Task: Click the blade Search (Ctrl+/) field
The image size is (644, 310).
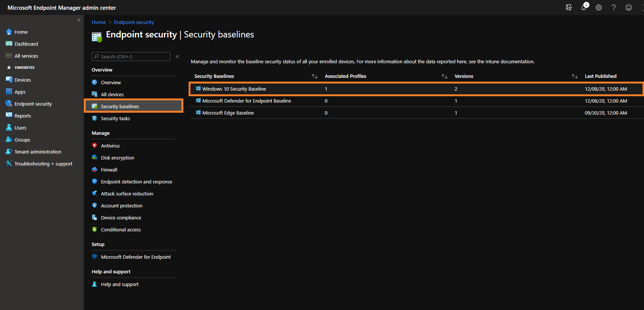Action: 131,57
